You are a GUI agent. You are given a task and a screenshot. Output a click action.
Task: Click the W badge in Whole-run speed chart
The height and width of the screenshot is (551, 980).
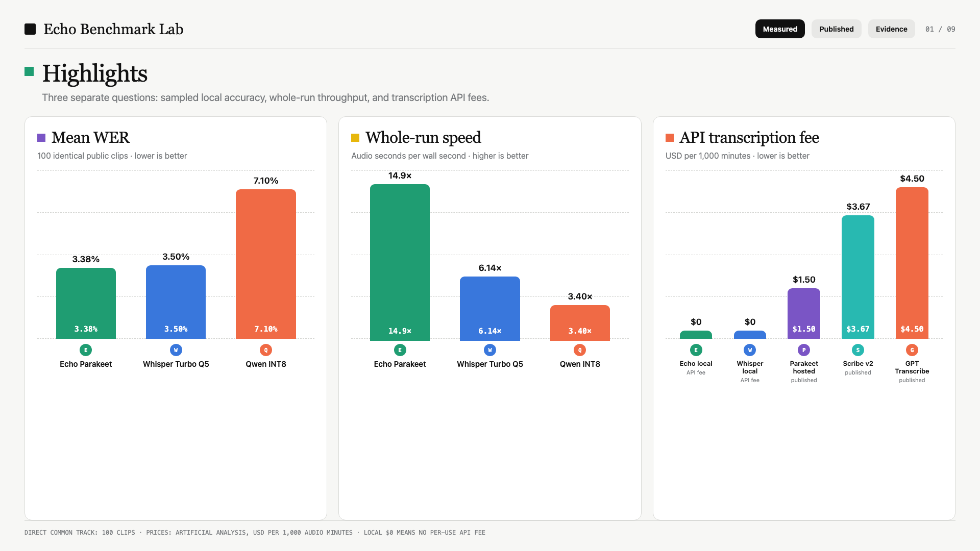(x=490, y=350)
